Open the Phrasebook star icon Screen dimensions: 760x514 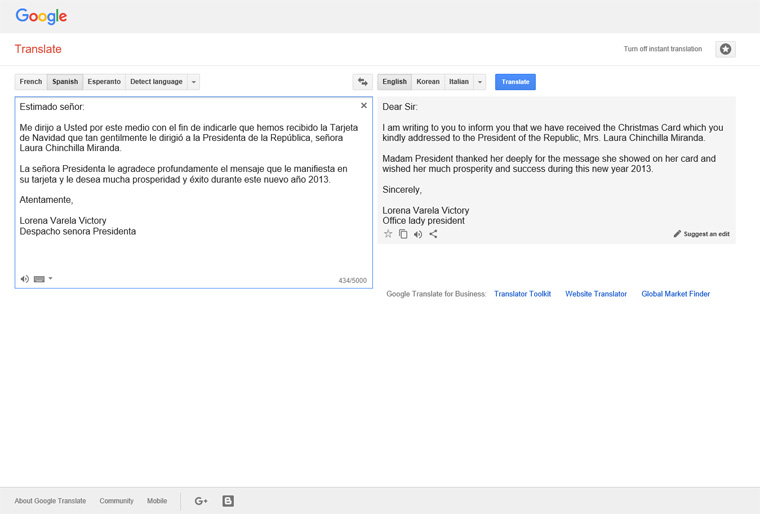click(725, 49)
